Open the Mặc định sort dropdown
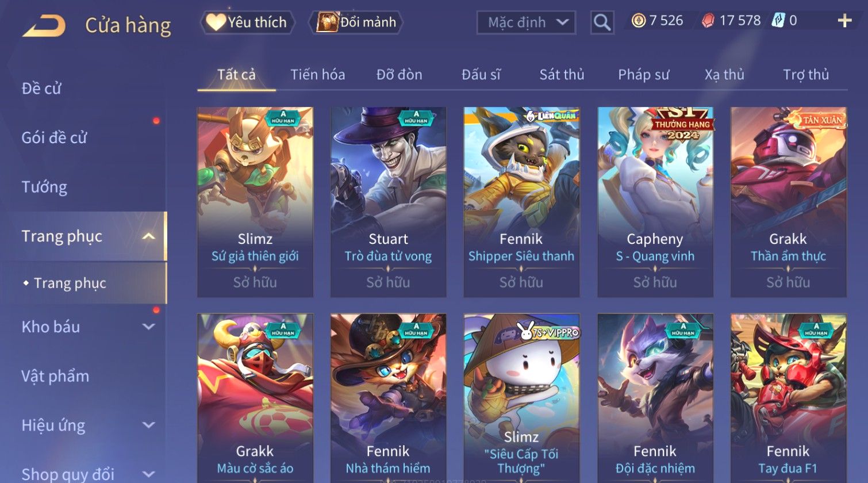Image resolution: width=868 pixels, height=483 pixels. tap(526, 22)
